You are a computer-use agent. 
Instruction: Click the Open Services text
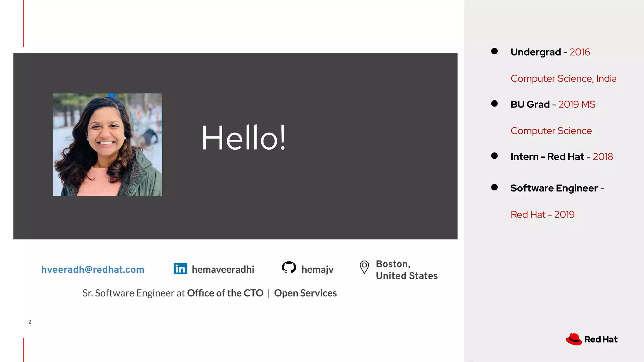pos(305,293)
